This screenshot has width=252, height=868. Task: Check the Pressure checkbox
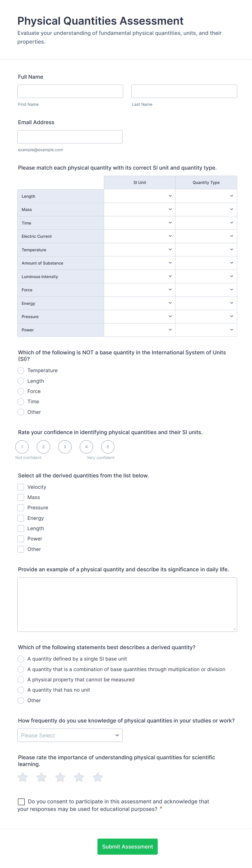click(21, 507)
